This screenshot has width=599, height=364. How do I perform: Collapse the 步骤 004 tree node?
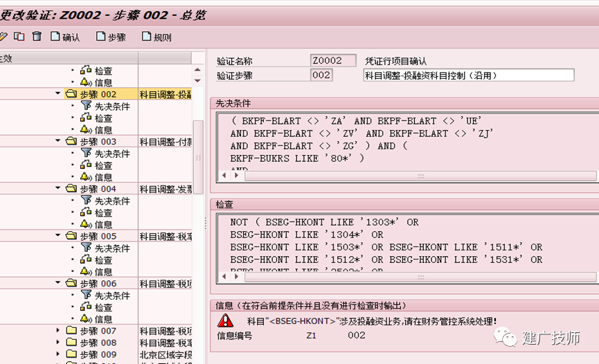coord(57,188)
